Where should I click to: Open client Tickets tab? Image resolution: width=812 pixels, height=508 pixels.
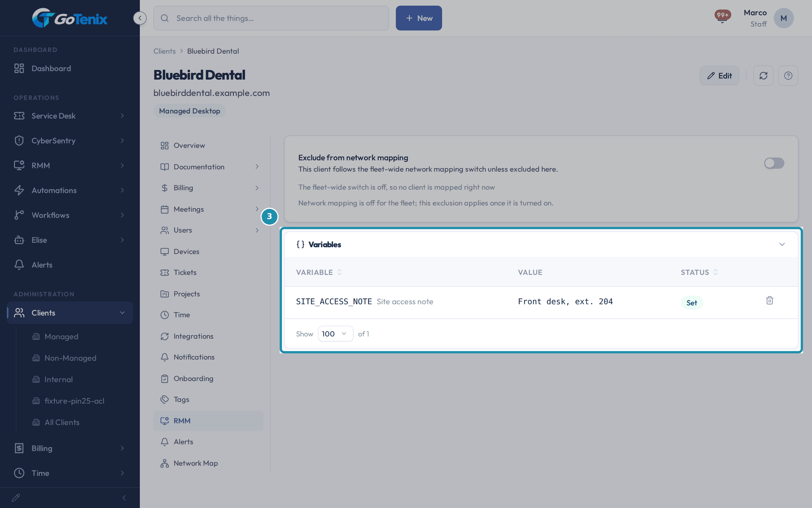click(208, 272)
